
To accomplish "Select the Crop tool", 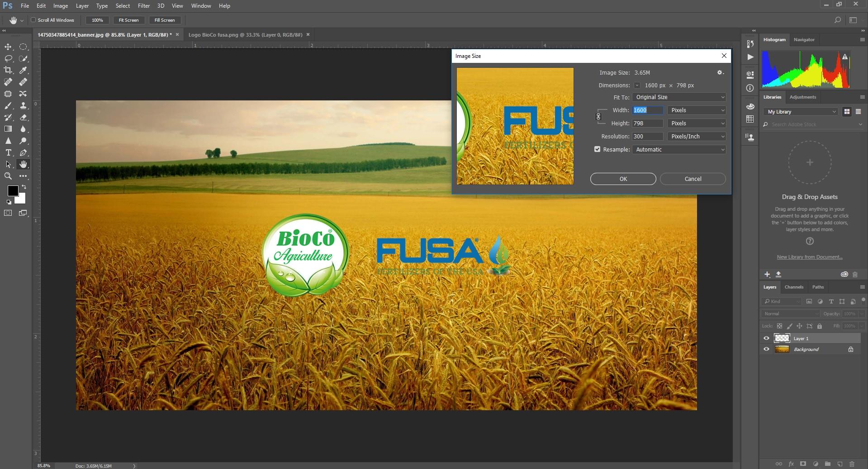I will (x=8, y=70).
